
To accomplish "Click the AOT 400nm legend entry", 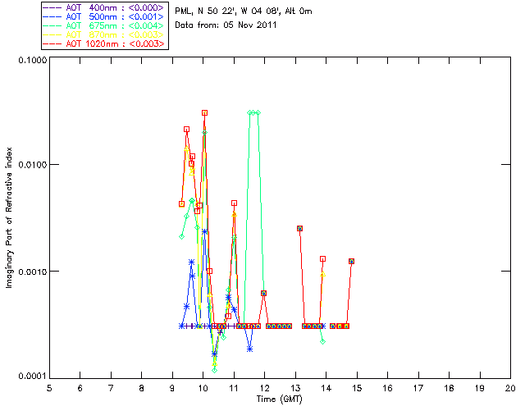I will coord(104,7).
